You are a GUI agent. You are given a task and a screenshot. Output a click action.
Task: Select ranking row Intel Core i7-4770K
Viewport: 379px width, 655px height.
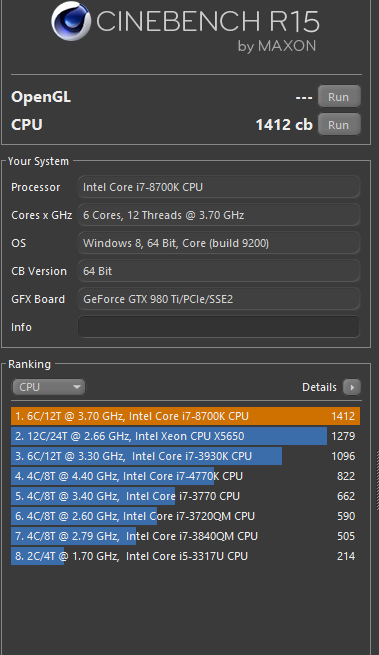coord(185,476)
